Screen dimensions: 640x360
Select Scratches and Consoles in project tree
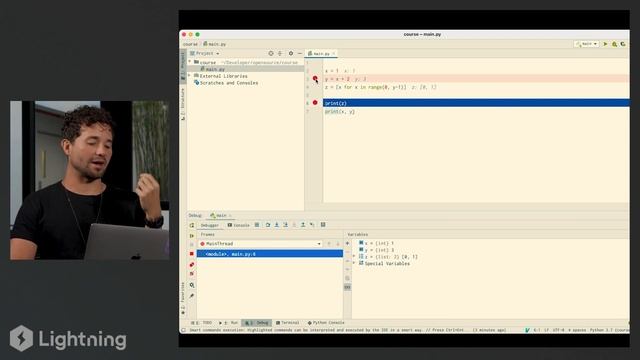[x=226, y=83]
